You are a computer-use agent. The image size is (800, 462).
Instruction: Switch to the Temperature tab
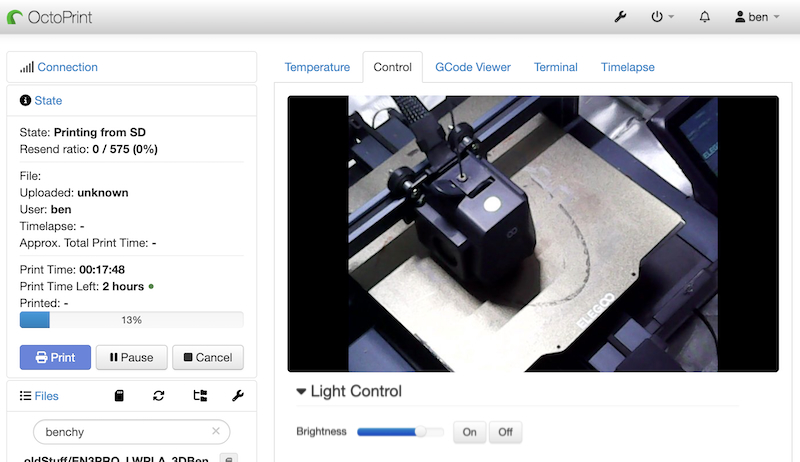[x=317, y=67]
